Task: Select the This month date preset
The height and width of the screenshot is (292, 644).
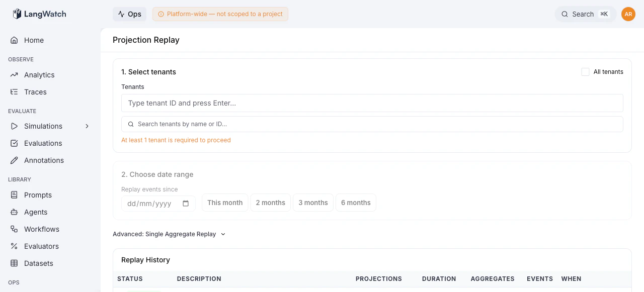Action: (x=225, y=203)
